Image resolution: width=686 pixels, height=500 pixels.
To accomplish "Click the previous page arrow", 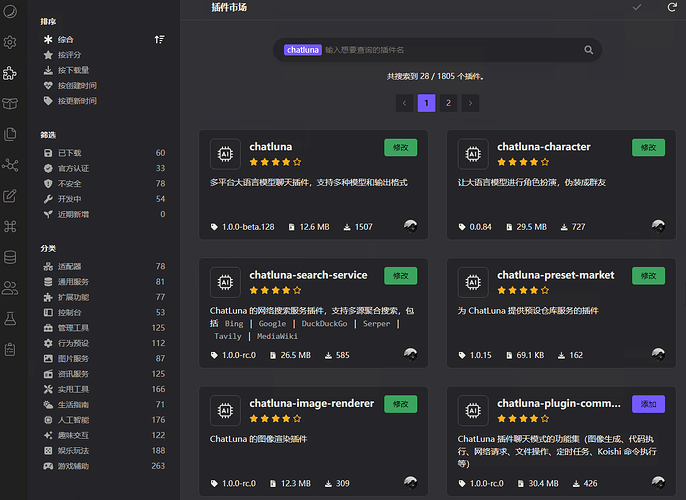I will pos(404,103).
